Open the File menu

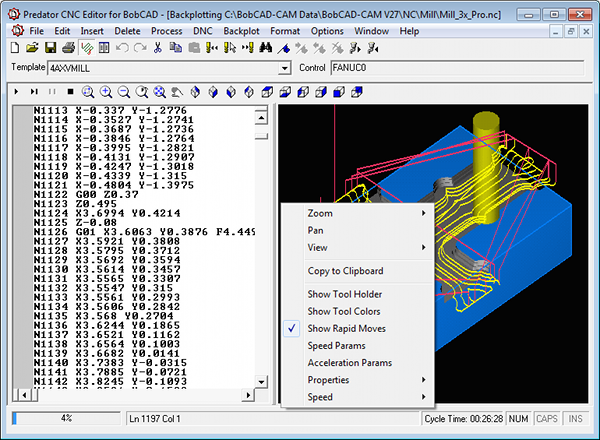coord(36,31)
